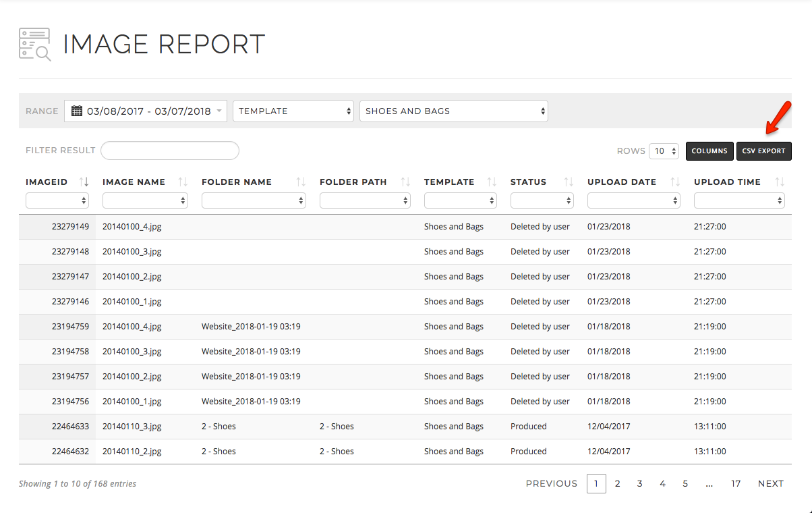Sort by Upload Time column arrows

click(780, 182)
